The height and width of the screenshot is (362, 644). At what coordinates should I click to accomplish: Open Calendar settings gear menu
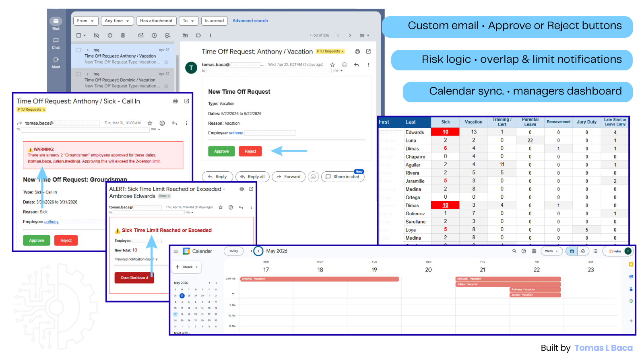(534, 251)
